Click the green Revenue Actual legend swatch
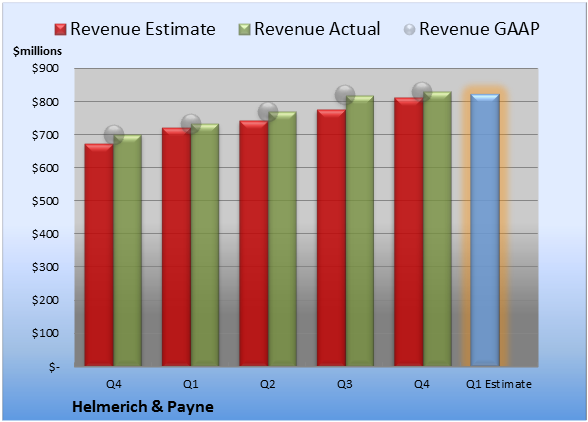The width and height of the screenshot is (588, 422). (x=244, y=29)
